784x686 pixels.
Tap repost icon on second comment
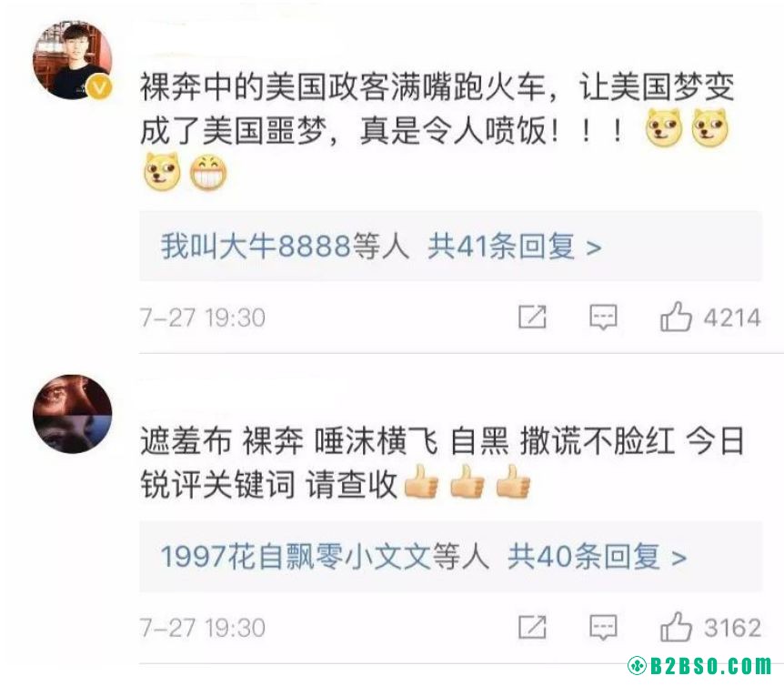(x=532, y=627)
